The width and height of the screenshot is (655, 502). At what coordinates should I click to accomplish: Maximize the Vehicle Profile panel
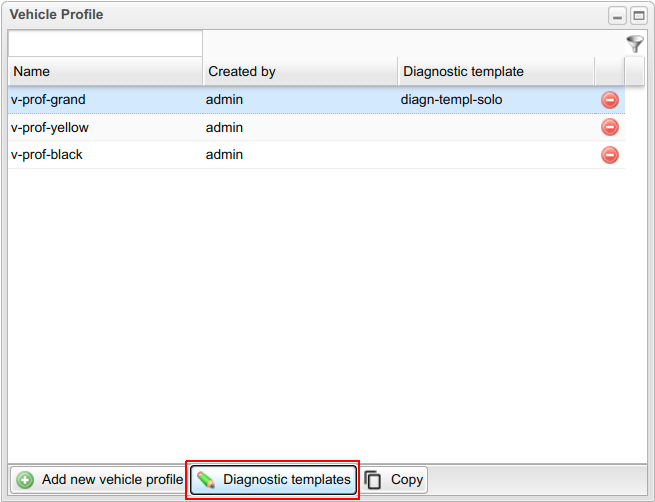[x=638, y=16]
